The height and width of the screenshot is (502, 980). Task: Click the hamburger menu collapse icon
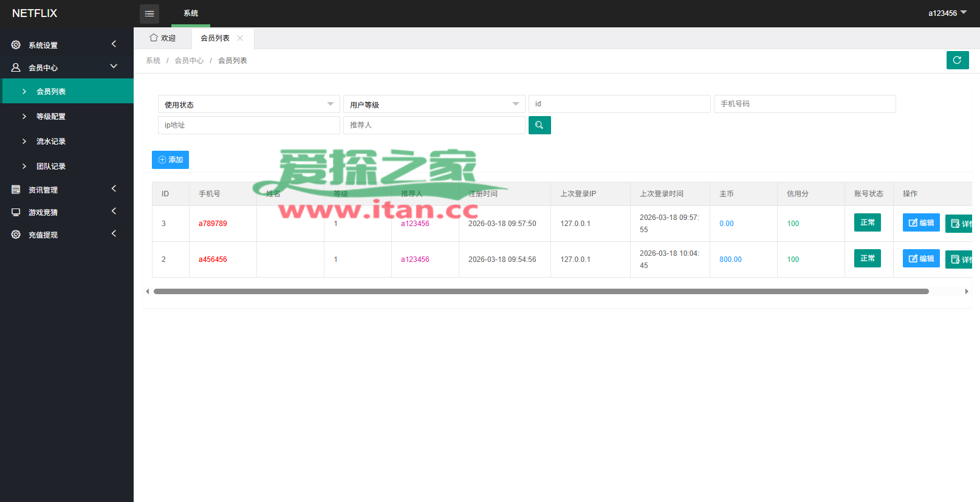point(149,13)
